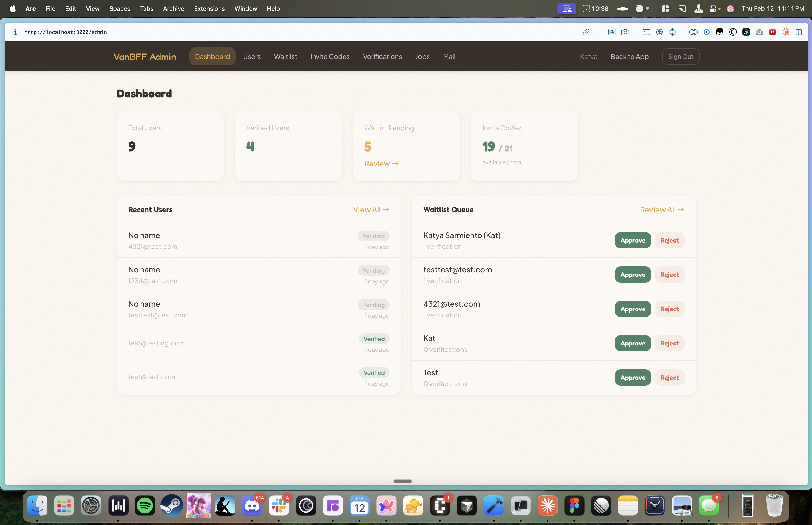Open the Verifications admin tab

coord(382,57)
